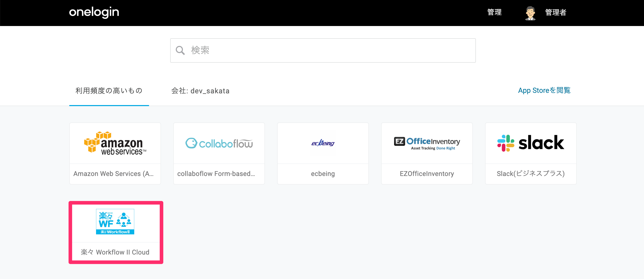Open the App Storeを閲覧 link
The height and width of the screenshot is (279, 644).
[544, 90]
